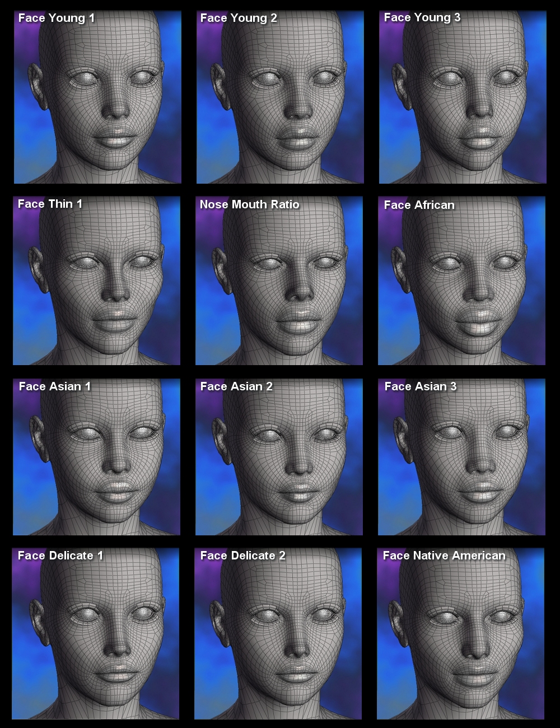The image size is (560, 728).
Task: Select the Face Young 2 thumbnail
Action: click(280, 95)
